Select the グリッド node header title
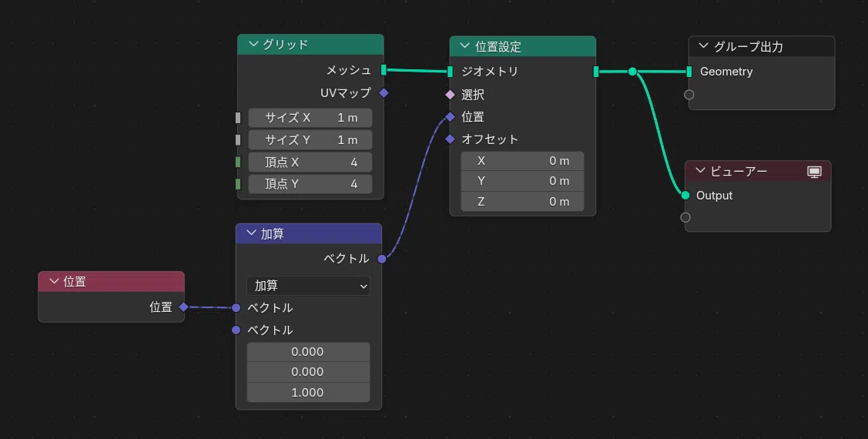The height and width of the screenshot is (439, 868). [285, 45]
